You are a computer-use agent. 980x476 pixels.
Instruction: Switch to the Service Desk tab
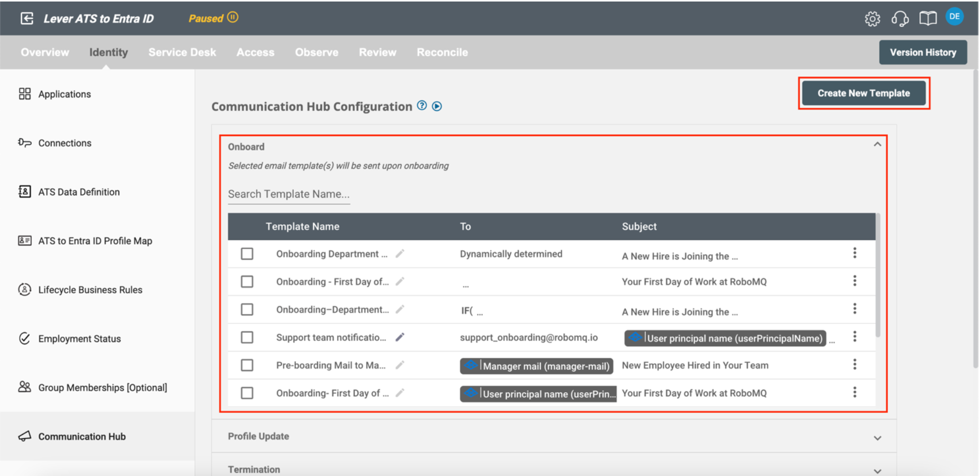[182, 53]
